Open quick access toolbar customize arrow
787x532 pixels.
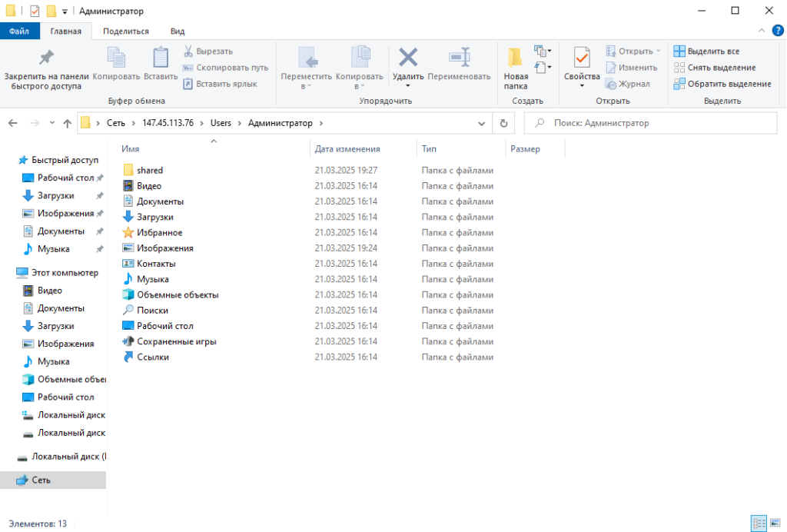coord(65,12)
